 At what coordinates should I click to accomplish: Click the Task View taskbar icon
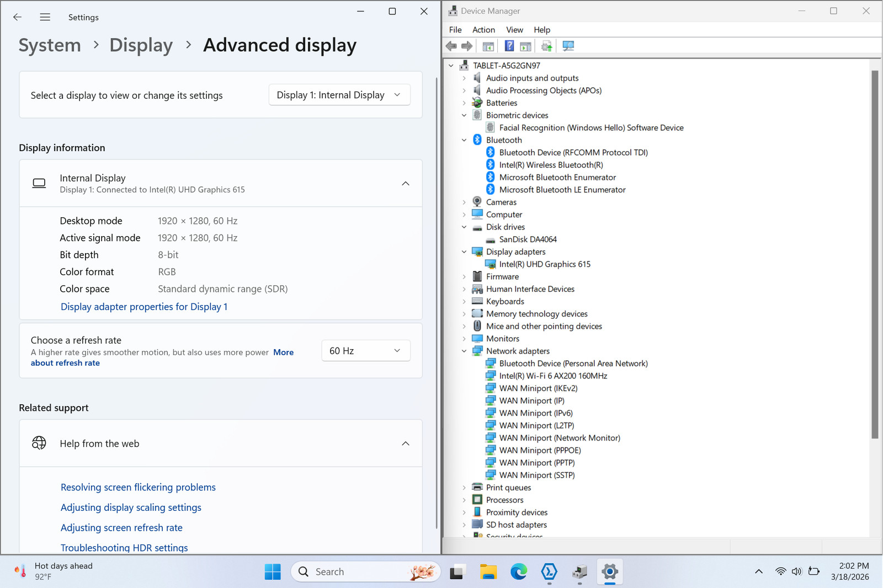click(457, 572)
